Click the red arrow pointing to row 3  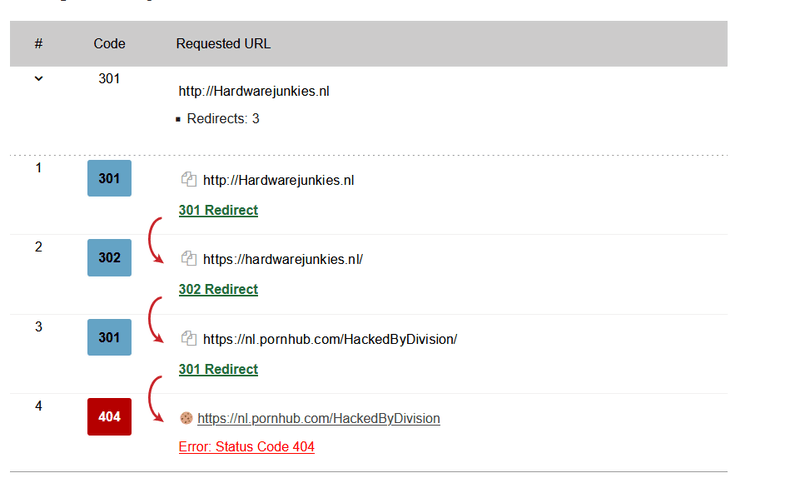155,321
